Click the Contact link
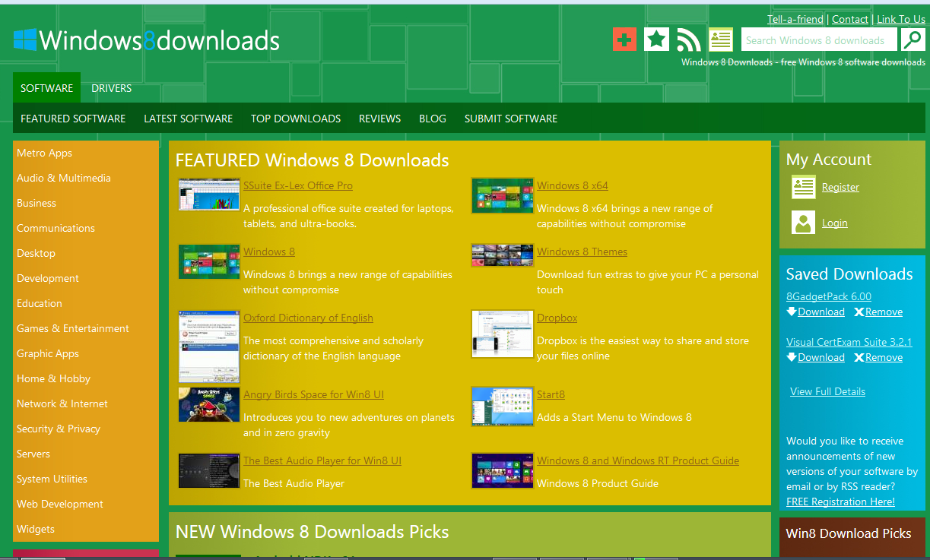930x560 pixels. 850,19
